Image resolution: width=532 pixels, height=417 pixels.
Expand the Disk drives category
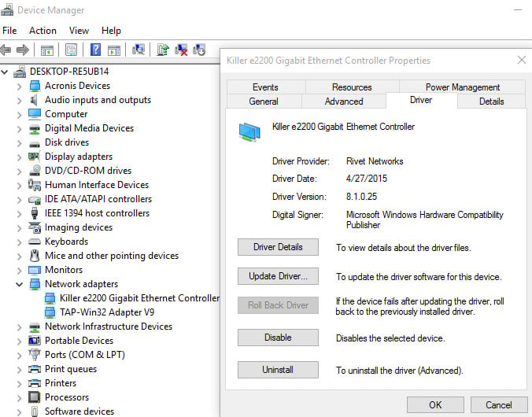tap(19, 143)
